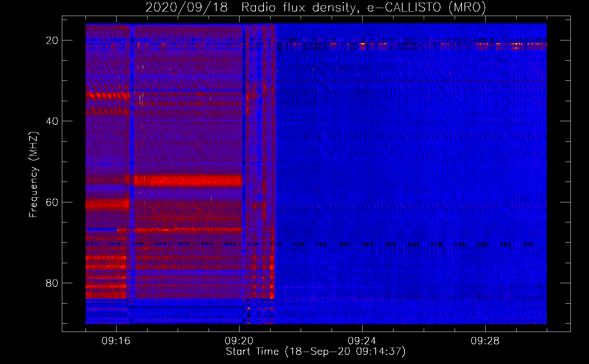589x364 pixels.
Task: Click the 'Frequency (MHZ)' axis label
Action: (x=33, y=175)
